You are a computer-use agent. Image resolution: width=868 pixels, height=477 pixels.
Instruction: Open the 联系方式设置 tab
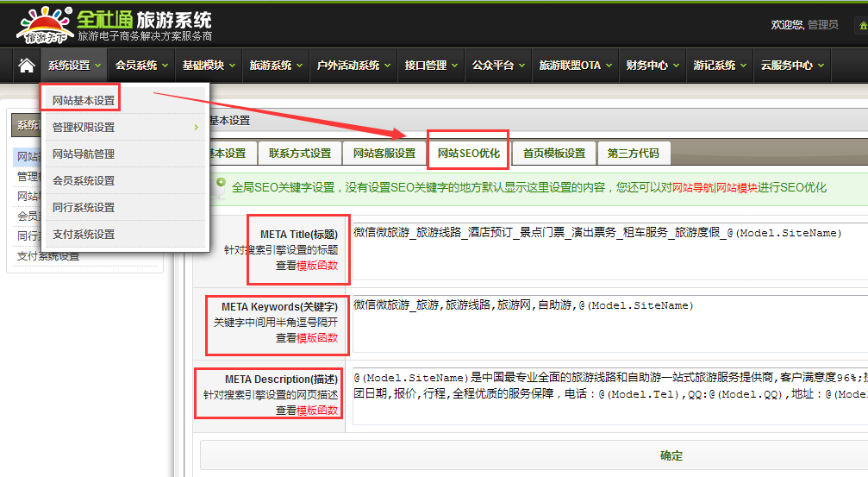pyautogui.click(x=300, y=154)
